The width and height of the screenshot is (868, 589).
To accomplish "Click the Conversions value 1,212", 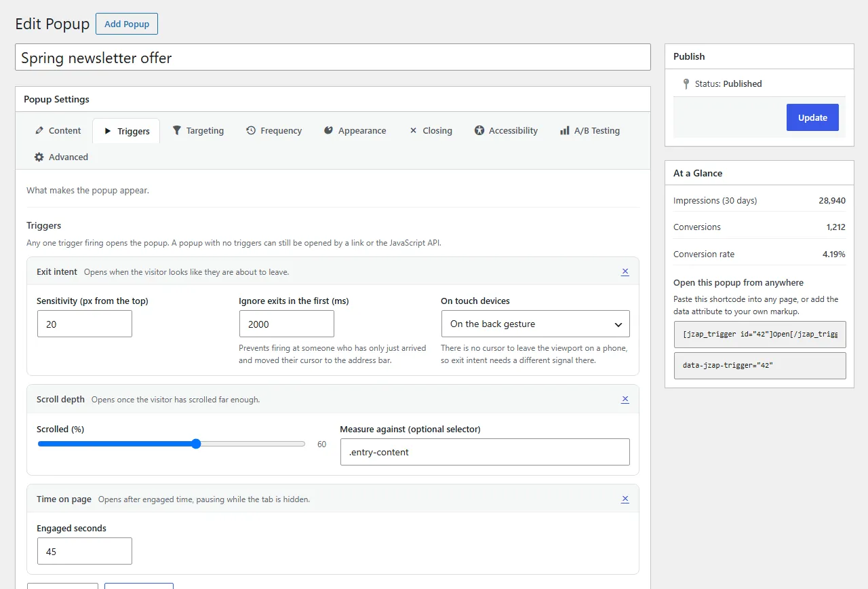I will click(836, 227).
